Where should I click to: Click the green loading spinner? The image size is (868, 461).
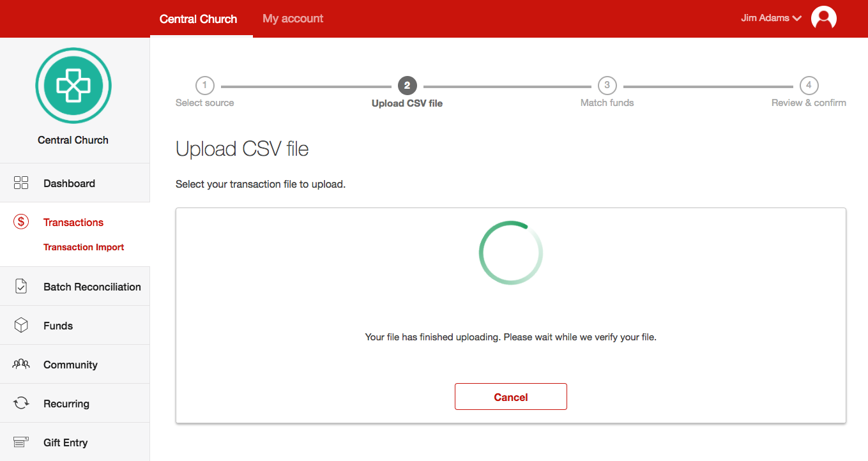click(510, 253)
